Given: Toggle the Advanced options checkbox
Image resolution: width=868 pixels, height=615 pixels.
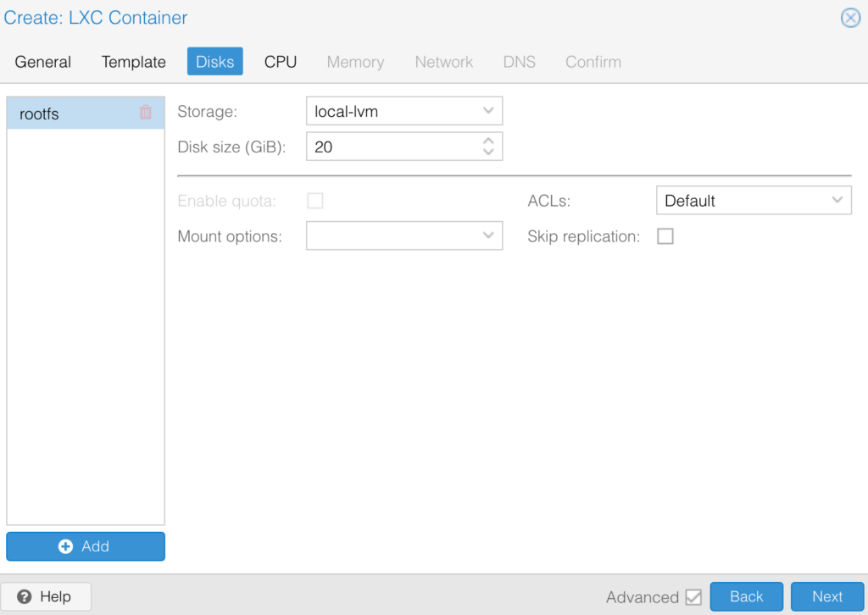Looking at the screenshot, I should [693, 596].
